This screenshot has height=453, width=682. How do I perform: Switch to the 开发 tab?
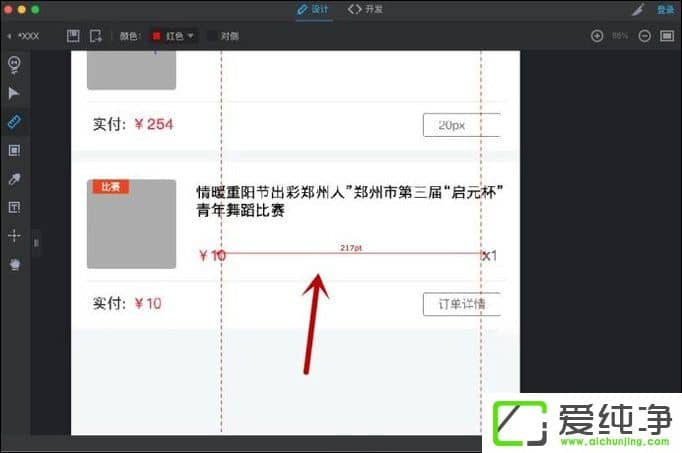(x=365, y=9)
